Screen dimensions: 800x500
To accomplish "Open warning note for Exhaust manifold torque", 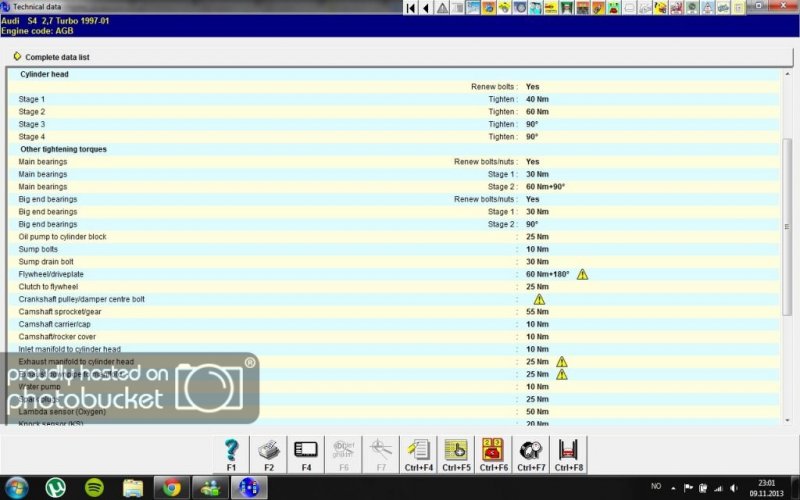I will (561, 362).
